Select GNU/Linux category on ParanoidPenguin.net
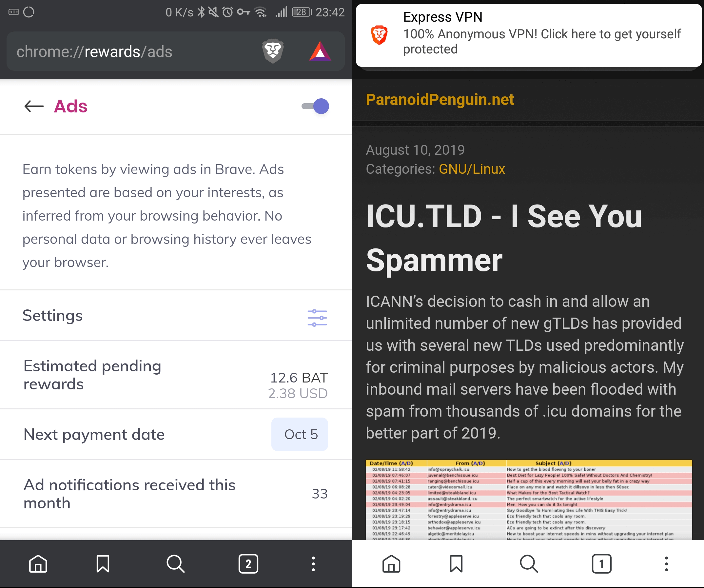Screen dimensions: 704x588 click(473, 169)
